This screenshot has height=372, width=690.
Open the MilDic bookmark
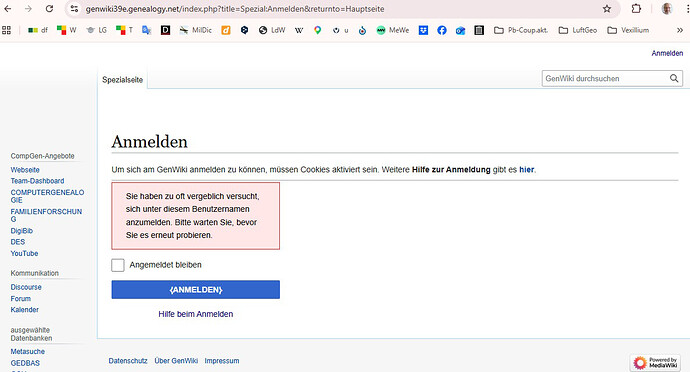196,30
